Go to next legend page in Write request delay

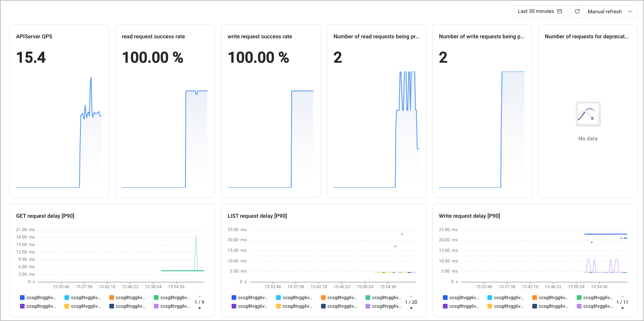[623, 308]
